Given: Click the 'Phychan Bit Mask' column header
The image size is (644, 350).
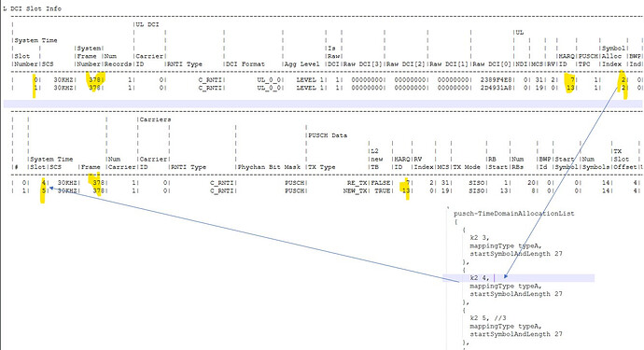Looking at the screenshot, I should click(270, 167).
